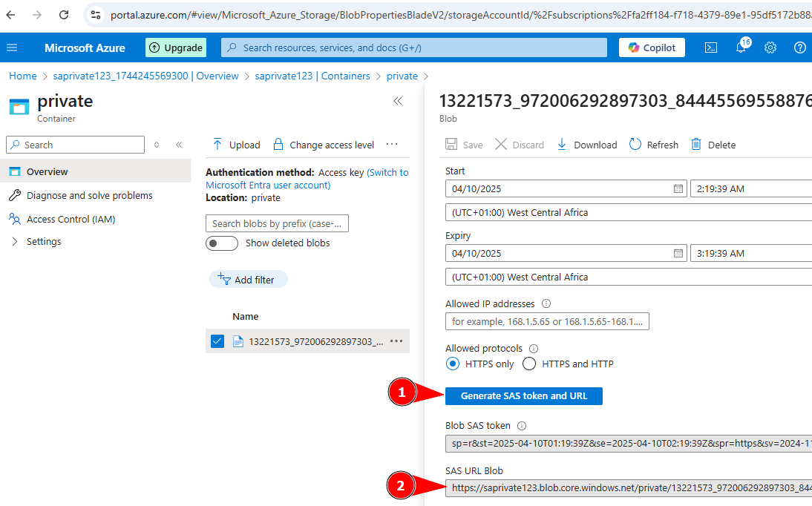Open the help question mark

(800, 47)
